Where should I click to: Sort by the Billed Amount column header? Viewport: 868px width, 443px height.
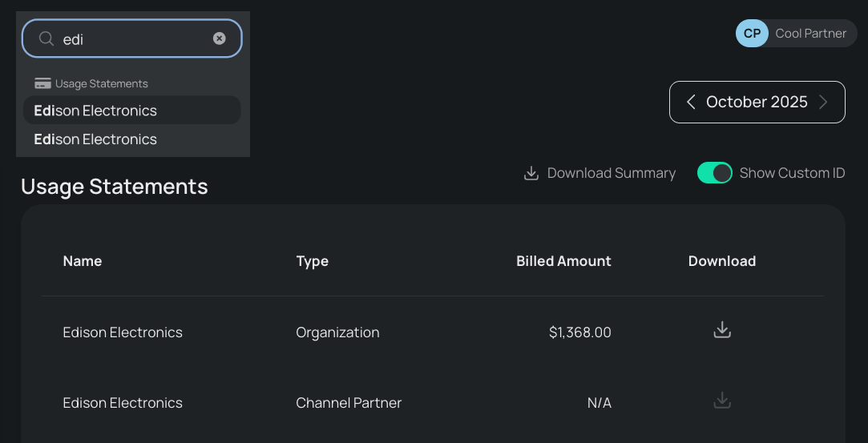pyautogui.click(x=563, y=261)
